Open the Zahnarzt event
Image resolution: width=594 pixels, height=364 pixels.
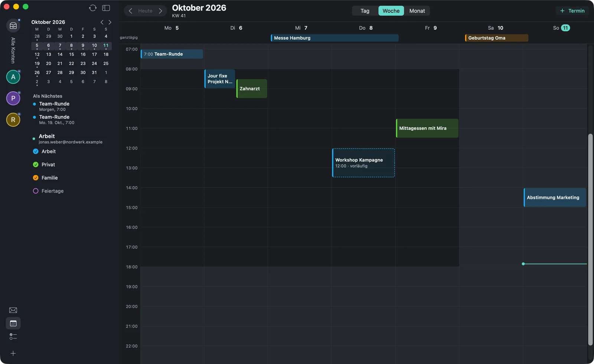tap(252, 89)
